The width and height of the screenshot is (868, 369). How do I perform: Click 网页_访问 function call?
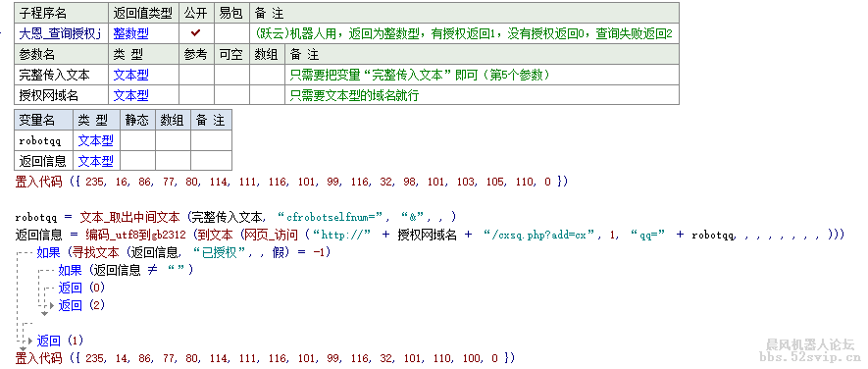pos(272,235)
